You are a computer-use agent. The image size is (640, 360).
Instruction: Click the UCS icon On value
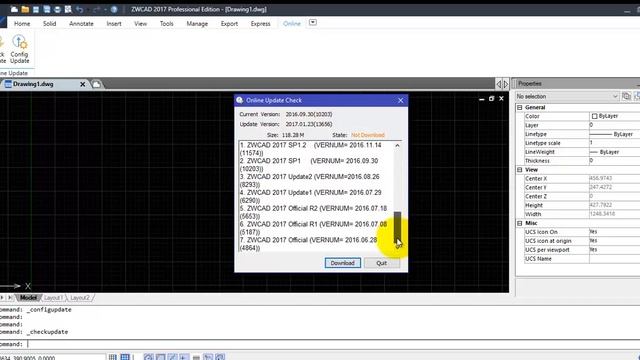coord(593,232)
